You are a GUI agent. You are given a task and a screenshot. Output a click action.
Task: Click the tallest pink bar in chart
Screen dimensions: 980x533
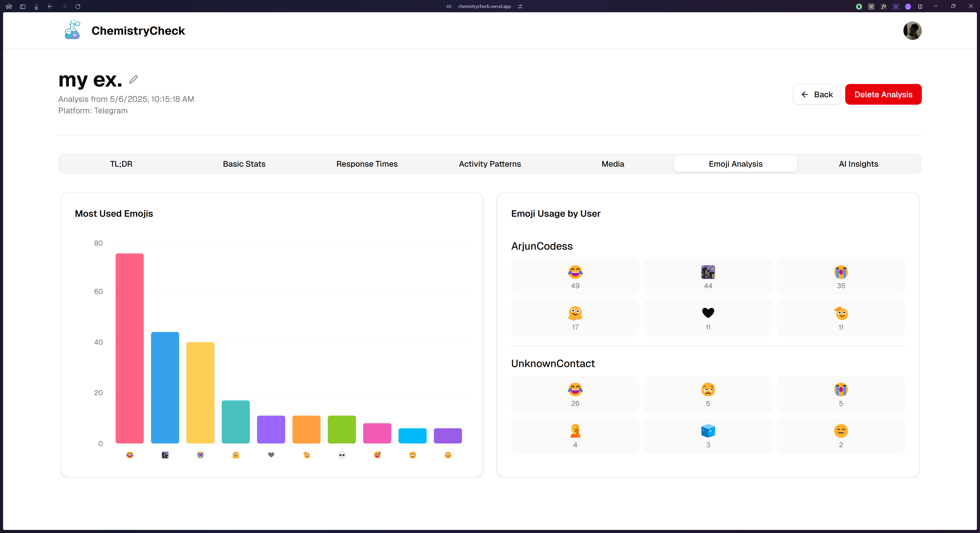coord(130,348)
